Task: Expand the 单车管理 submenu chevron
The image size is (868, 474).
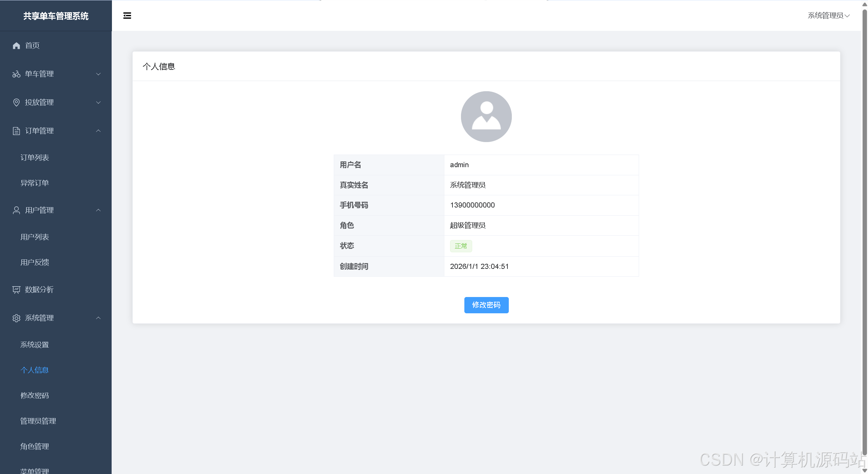Action: [x=98, y=74]
